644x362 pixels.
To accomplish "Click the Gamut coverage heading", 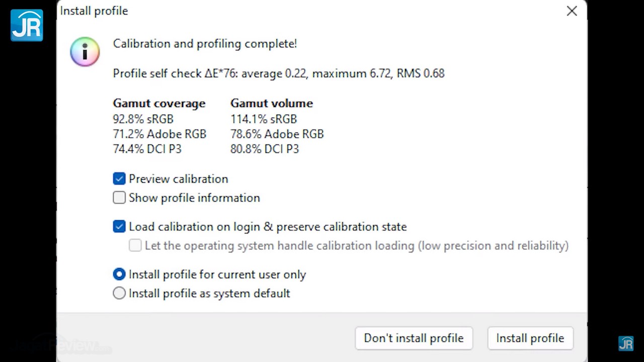I will pos(159,103).
